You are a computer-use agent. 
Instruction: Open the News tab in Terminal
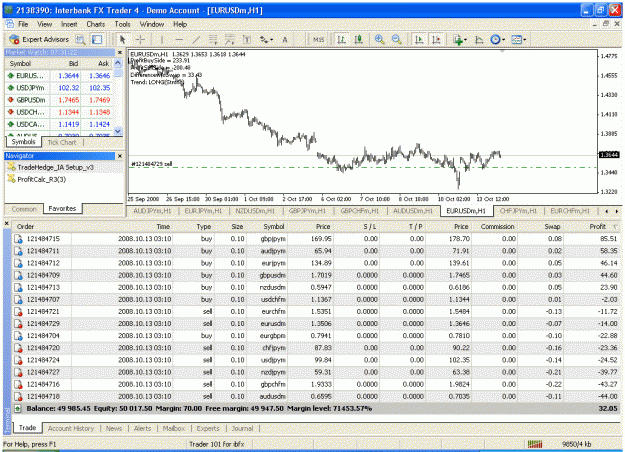[114, 428]
